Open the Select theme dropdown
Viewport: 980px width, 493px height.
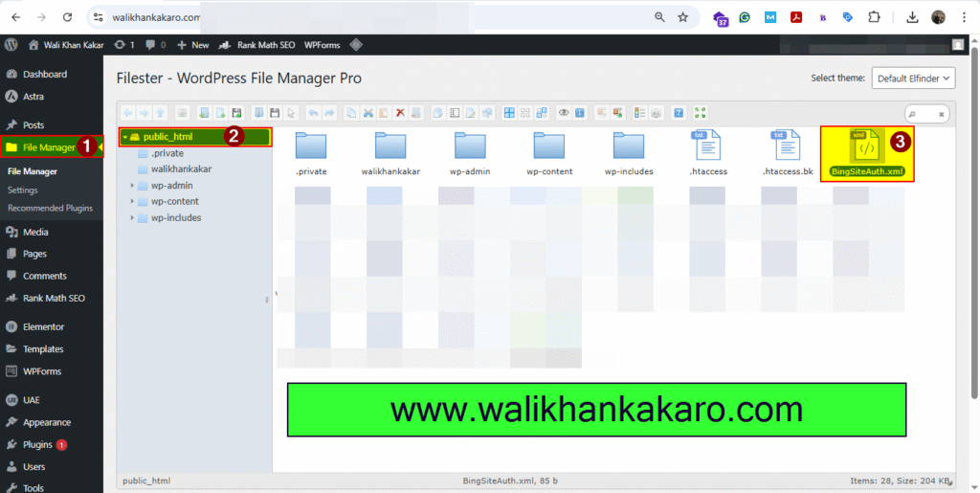913,78
